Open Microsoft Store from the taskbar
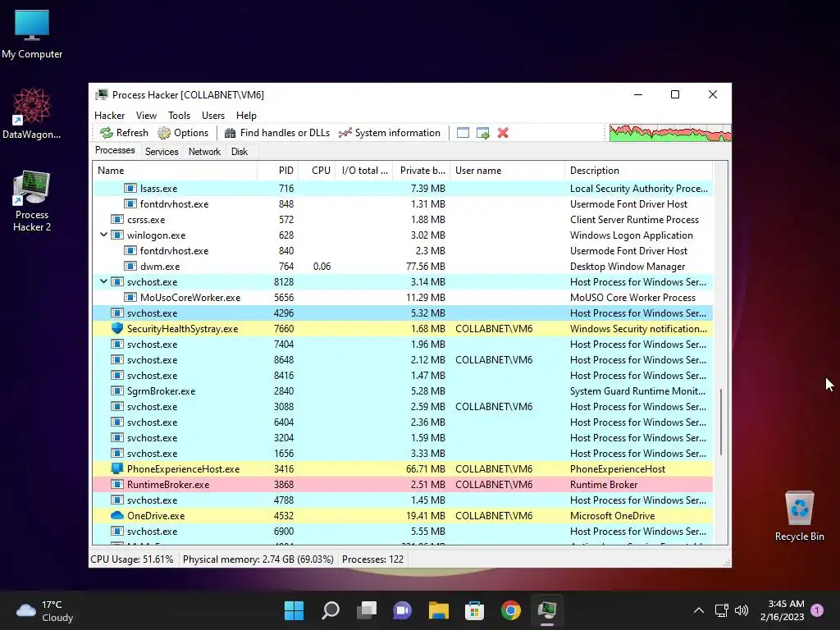Screen dimensions: 840x630 click(x=475, y=610)
